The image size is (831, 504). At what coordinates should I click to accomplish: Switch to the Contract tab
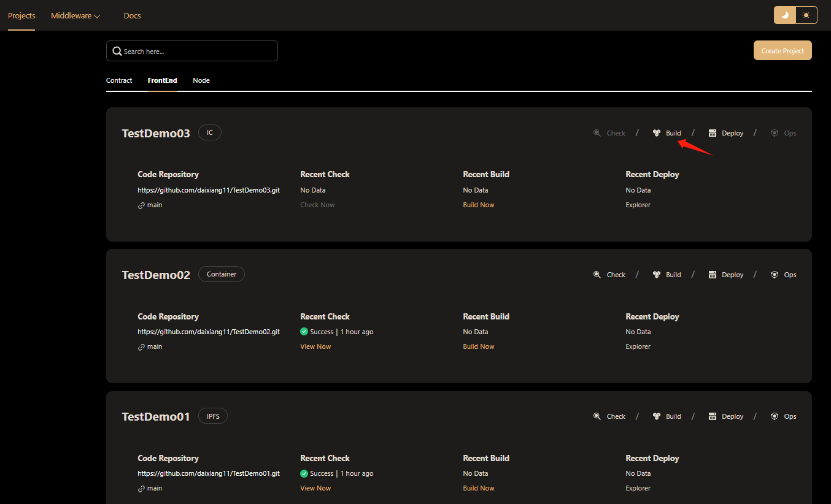pyautogui.click(x=119, y=80)
